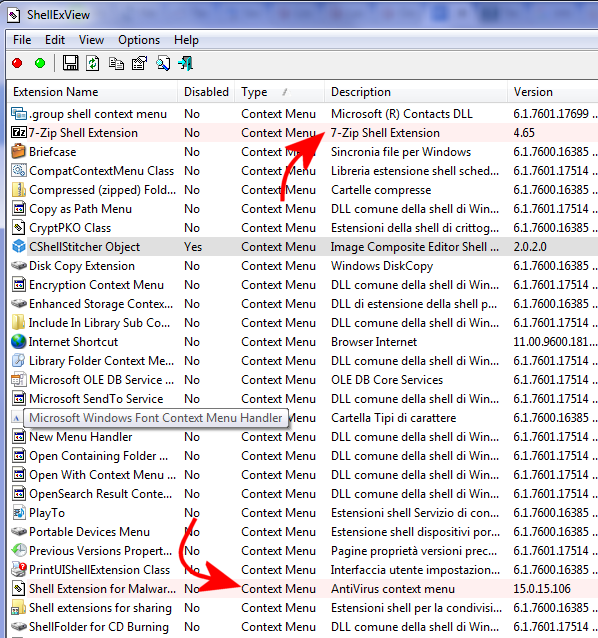Sort by the Extension Name column header
598x638 pixels.
[x=92, y=92]
